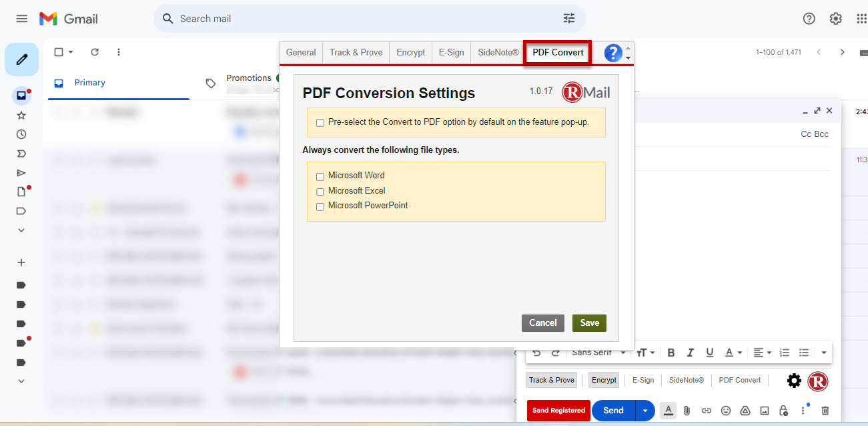Insert files using the Google Drive icon
Viewport: 868px width, 426px height.
tap(745, 411)
